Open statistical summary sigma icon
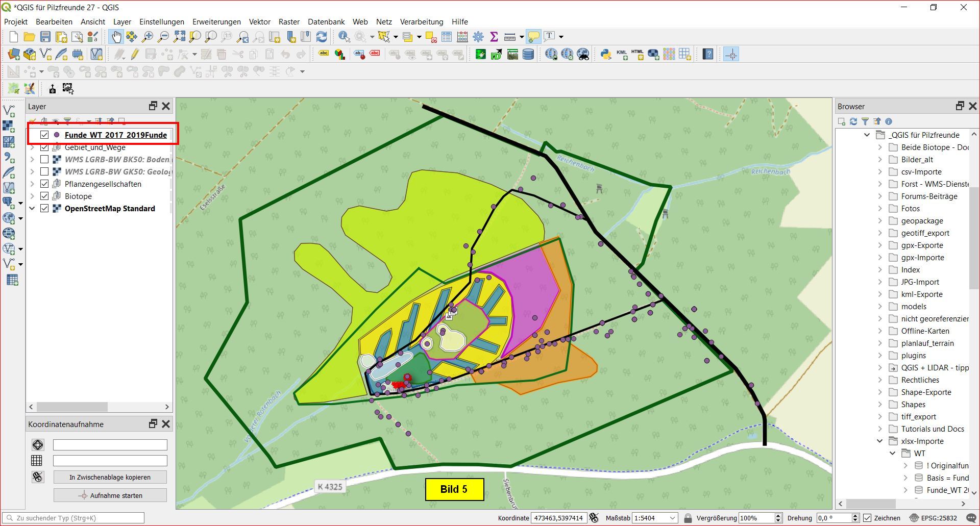The height and width of the screenshot is (526, 980). point(494,37)
